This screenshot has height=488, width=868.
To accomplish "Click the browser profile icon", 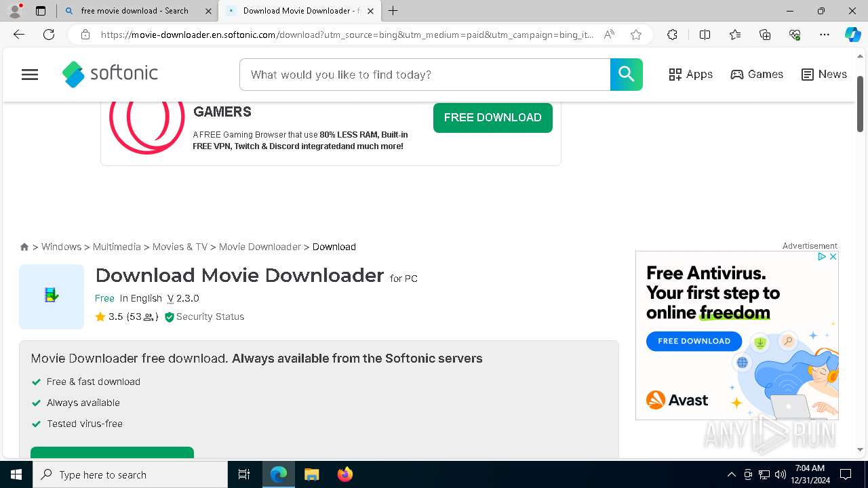I will (15, 11).
